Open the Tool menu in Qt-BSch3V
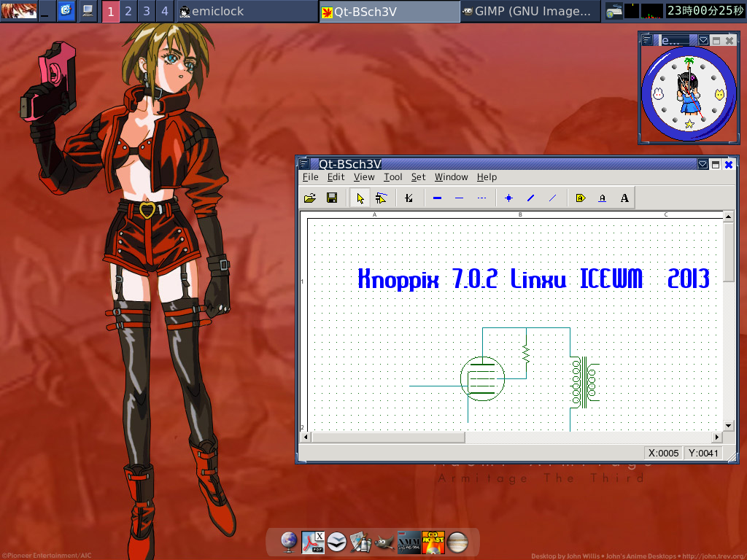This screenshot has width=747, height=560. (392, 176)
